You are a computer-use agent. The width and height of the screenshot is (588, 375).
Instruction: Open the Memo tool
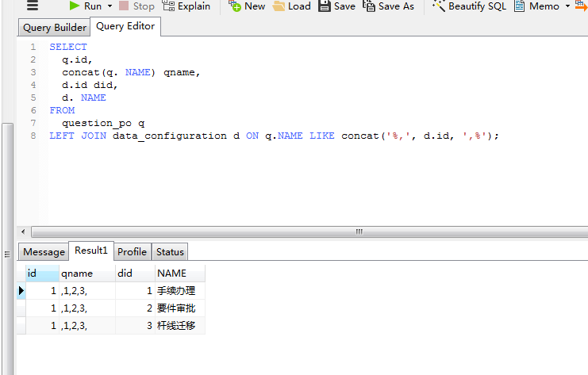click(536, 6)
